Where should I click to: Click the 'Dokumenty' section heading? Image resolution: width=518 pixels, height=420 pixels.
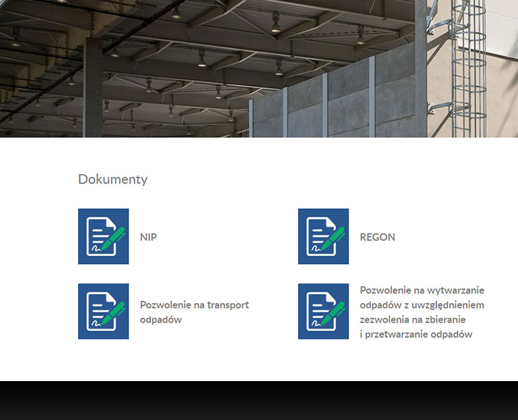tap(112, 179)
